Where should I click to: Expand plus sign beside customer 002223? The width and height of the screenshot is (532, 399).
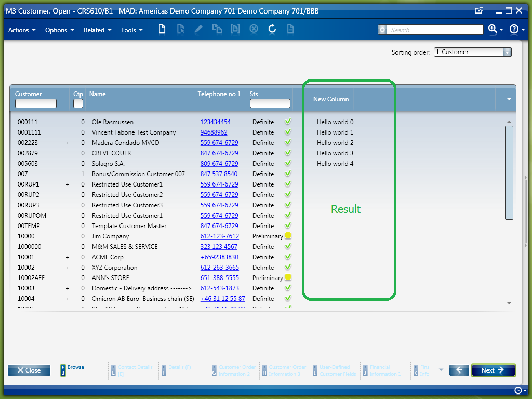(x=68, y=143)
